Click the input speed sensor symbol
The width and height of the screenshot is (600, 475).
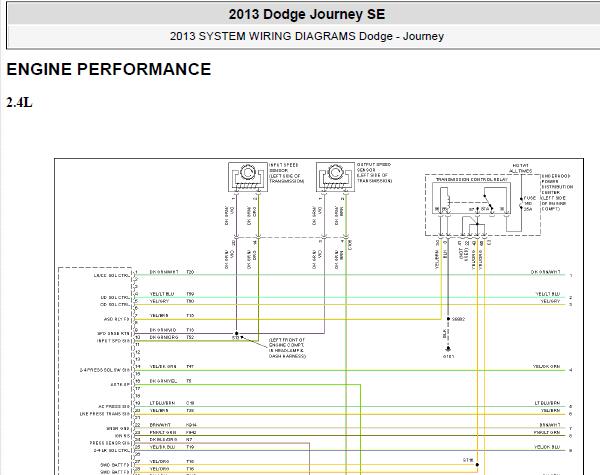[x=248, y=177]
